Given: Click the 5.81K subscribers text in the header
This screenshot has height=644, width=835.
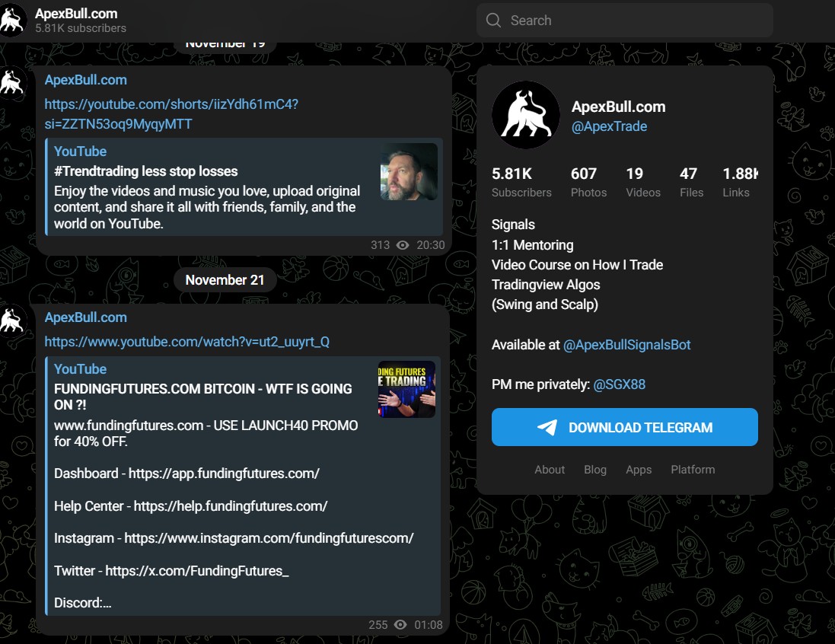Looking at the screenshot, I should pos(81,28).
